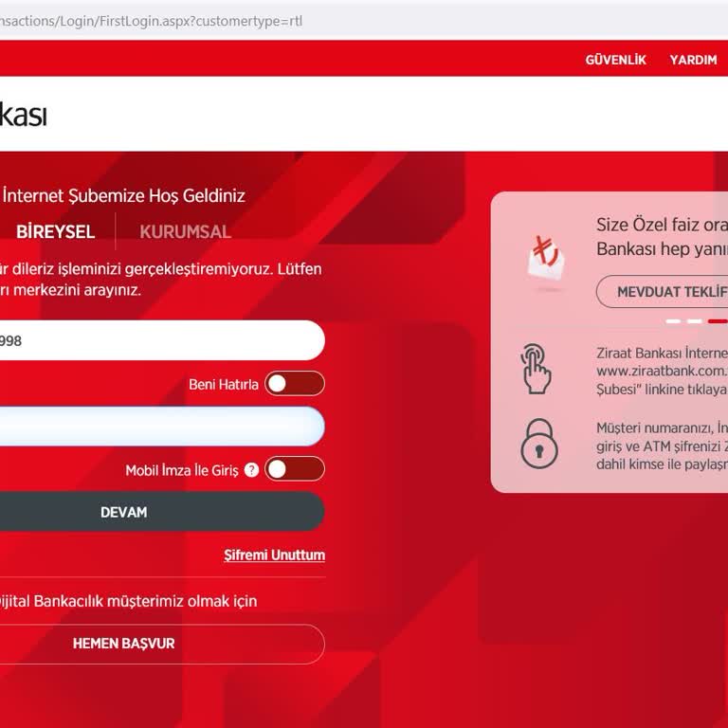This screenshot has height=728, width=728.
Task: Switch to the KURUMSAL tab
Action: pos(185,231)
